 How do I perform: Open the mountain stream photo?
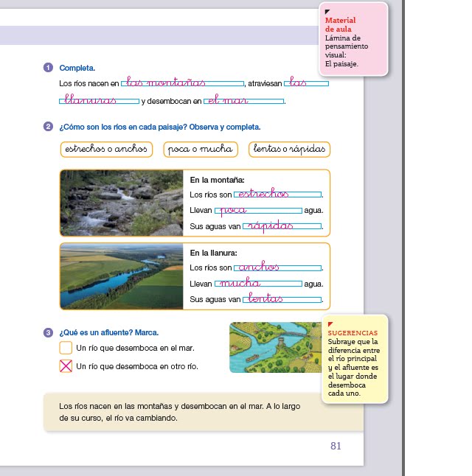tap(122, 203)
